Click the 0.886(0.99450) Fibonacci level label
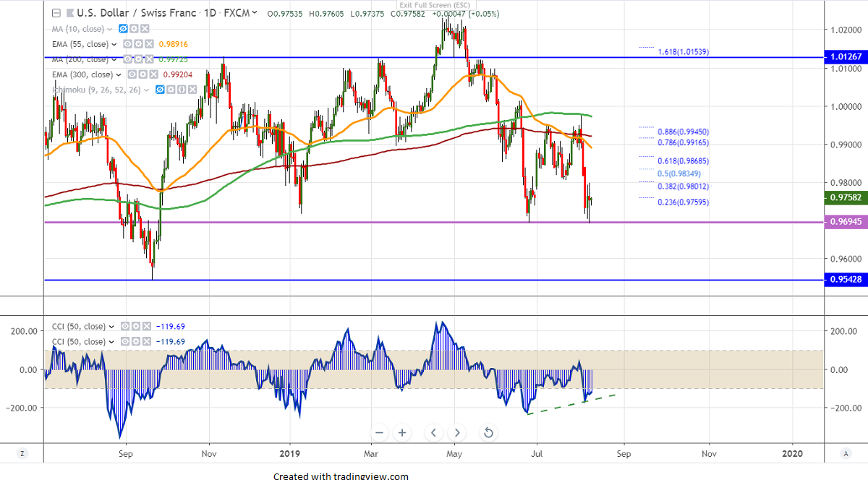The image size is (868, 480). tap(683, 132)
